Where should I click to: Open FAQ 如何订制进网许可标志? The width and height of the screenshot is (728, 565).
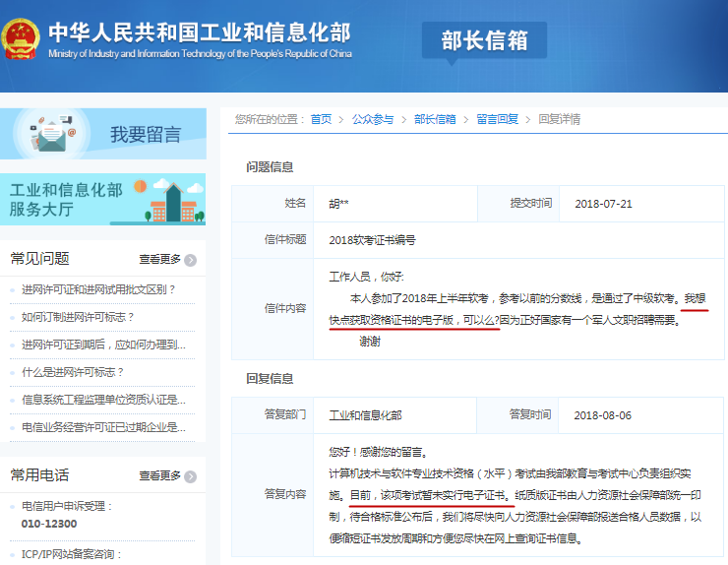click(x=78, y=317)
